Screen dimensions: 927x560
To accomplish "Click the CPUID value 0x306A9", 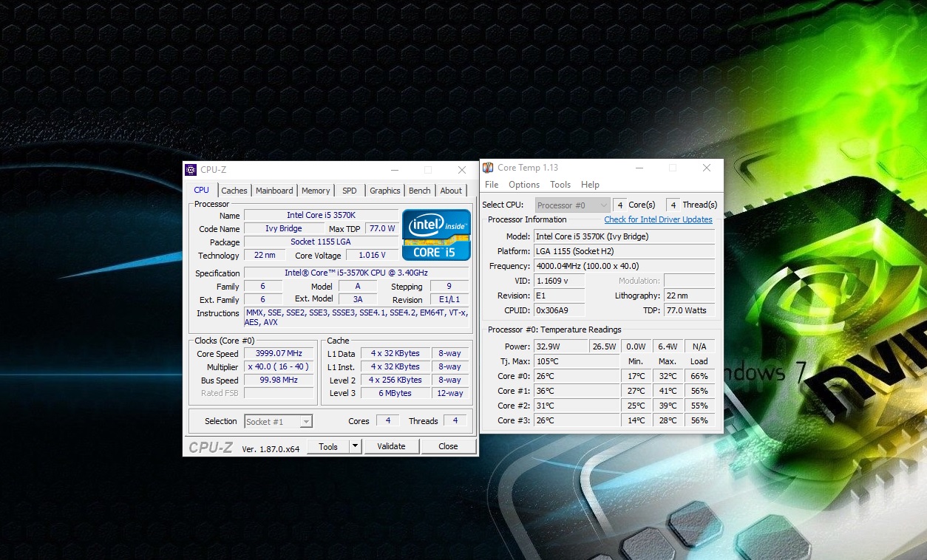I will pyautogui.click(x=559, y=310).
